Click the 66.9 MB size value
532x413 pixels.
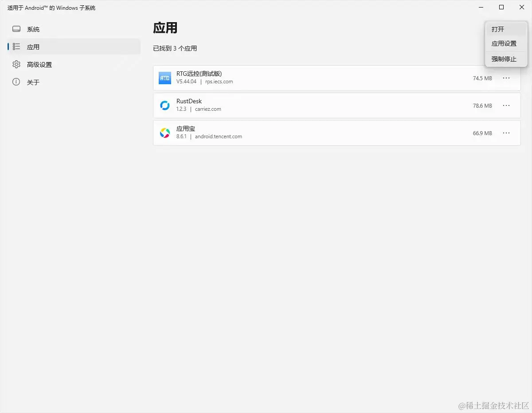(482, 133)
